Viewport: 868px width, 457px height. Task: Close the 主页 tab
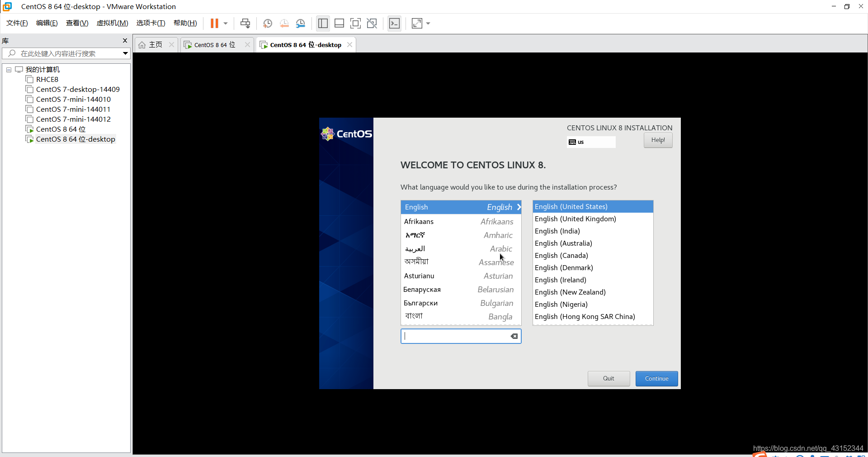(171, 45)
